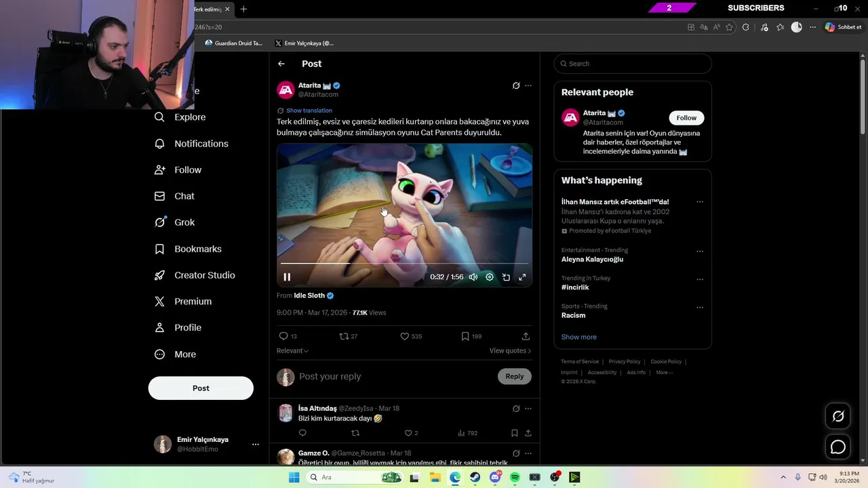Open browser settings and more menu
This screenshot has height=488, width=868.
pyautogui.click(x=812, y=27)
